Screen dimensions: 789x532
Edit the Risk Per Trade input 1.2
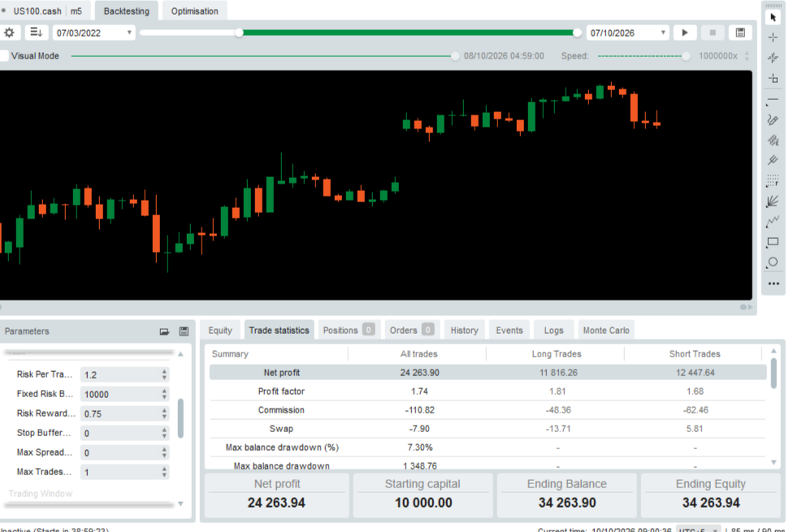click(121, 374)
